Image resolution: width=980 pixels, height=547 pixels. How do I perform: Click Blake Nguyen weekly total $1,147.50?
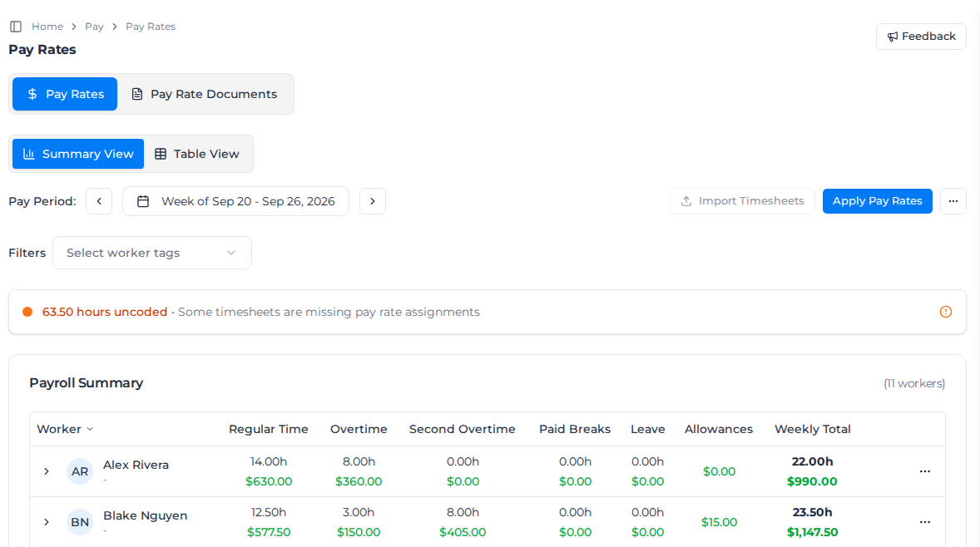point(812,532)
